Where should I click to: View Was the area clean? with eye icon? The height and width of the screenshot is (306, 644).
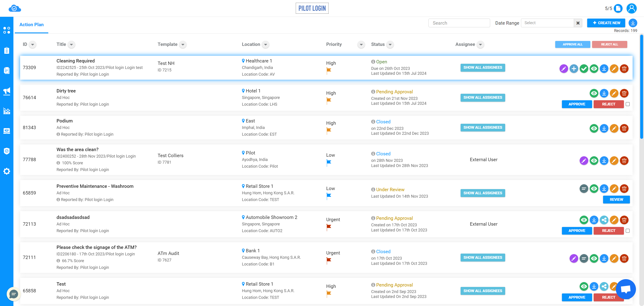click(x=594, y=160)
